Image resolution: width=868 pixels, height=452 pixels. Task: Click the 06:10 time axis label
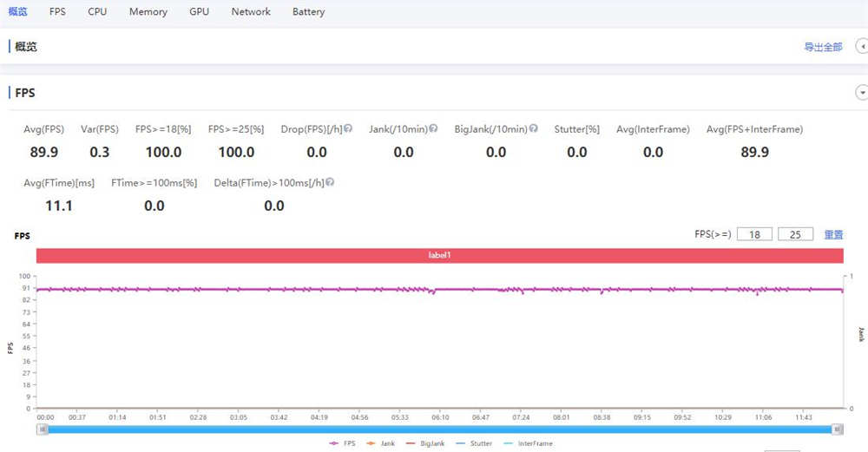440,417
